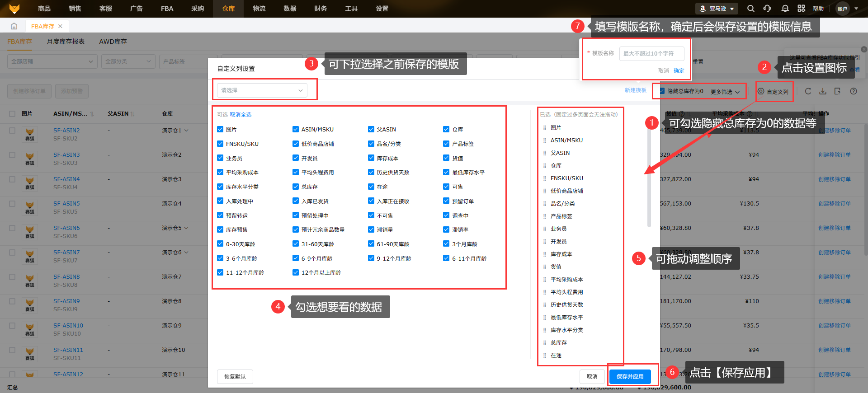
Task: Click the 恢复默认 button
Action: coord(235,376)
